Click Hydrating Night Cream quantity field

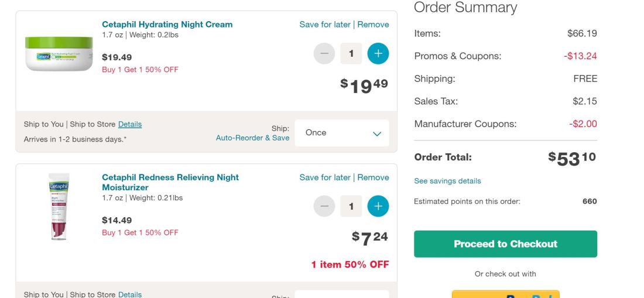[351, 53]
